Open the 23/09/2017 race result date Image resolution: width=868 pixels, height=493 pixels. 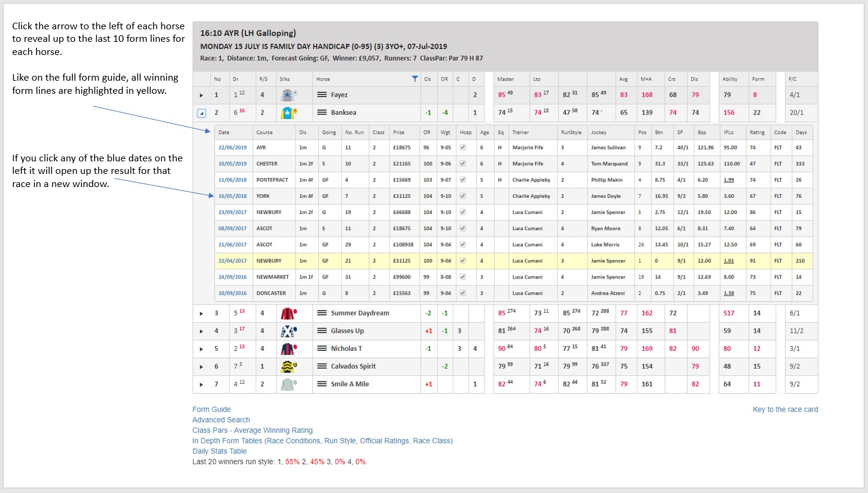(x=232, y=212)
